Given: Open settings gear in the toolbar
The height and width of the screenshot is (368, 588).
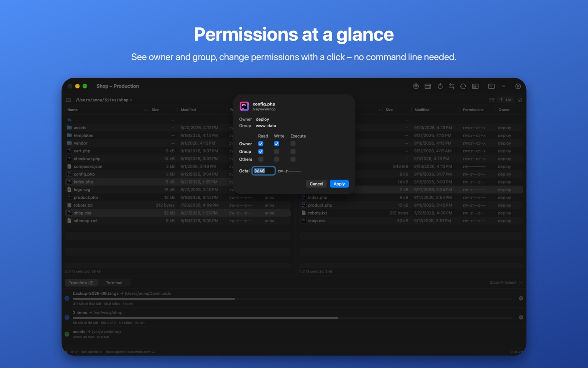Looking at the screenshot, I should tap(416, 86).
